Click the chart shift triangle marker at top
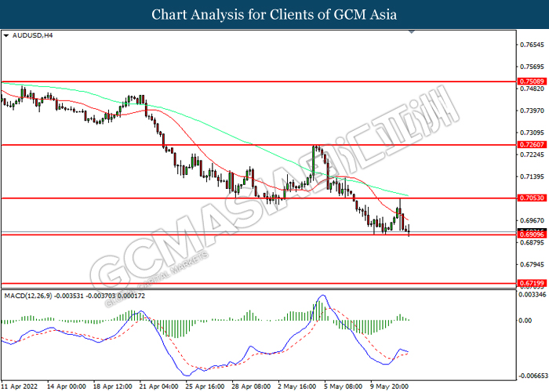 412,32
